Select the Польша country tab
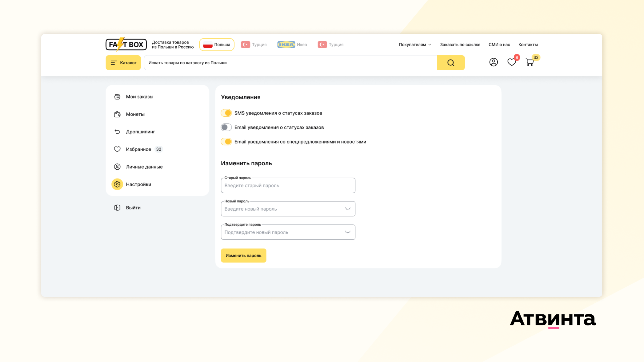Screen dimensions: 644x362 click(217, 44)
